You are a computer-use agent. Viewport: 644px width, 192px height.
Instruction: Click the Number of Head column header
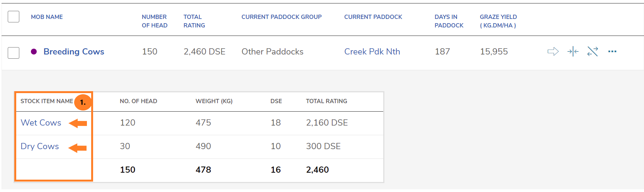155,21
